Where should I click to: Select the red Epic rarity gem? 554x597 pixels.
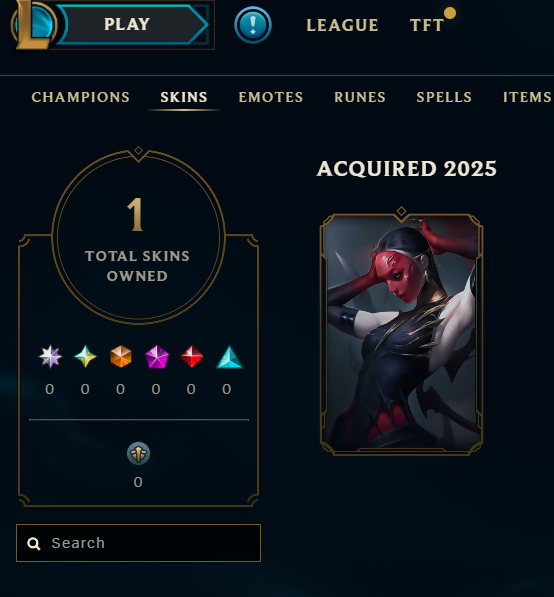192,357
